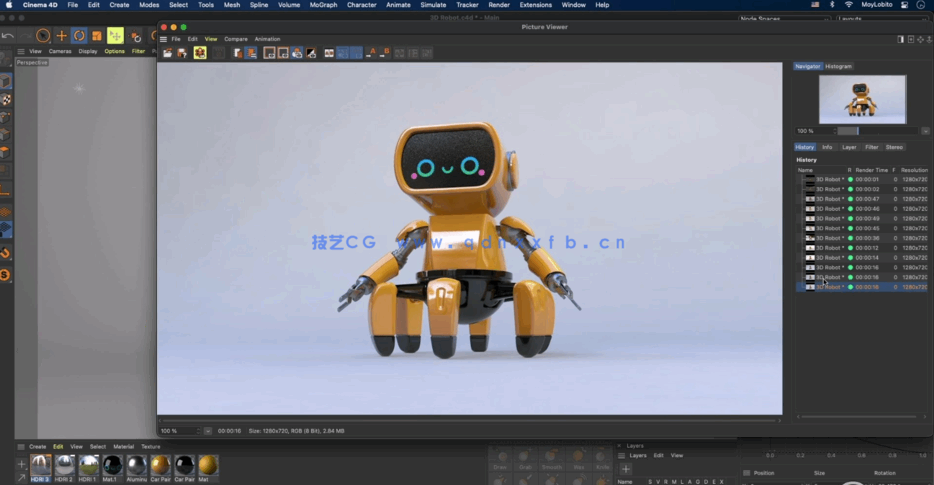934x485 pixels.
Task: Click cube object mode icon in left palette
Action: pos(6,81)
